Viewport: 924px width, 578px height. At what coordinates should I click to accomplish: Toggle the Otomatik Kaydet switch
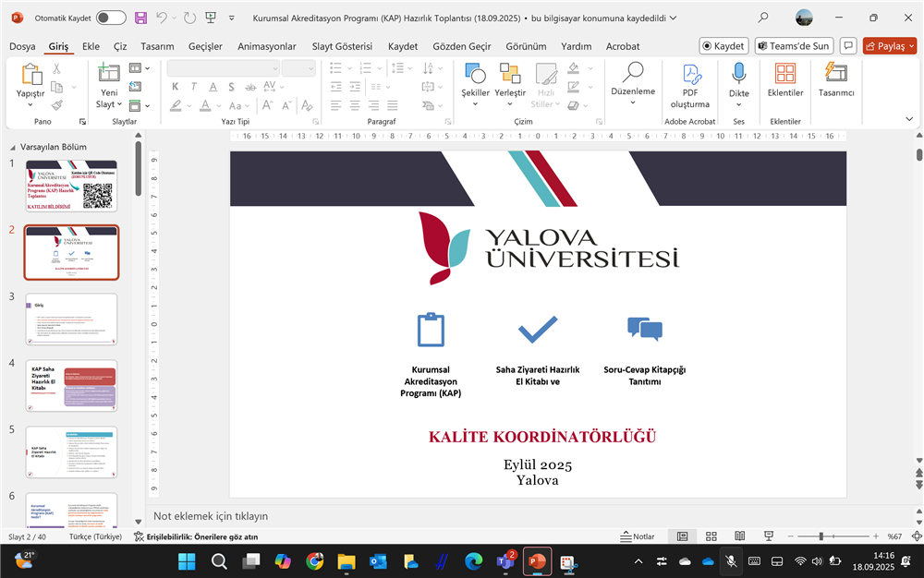tap(111, 18)
